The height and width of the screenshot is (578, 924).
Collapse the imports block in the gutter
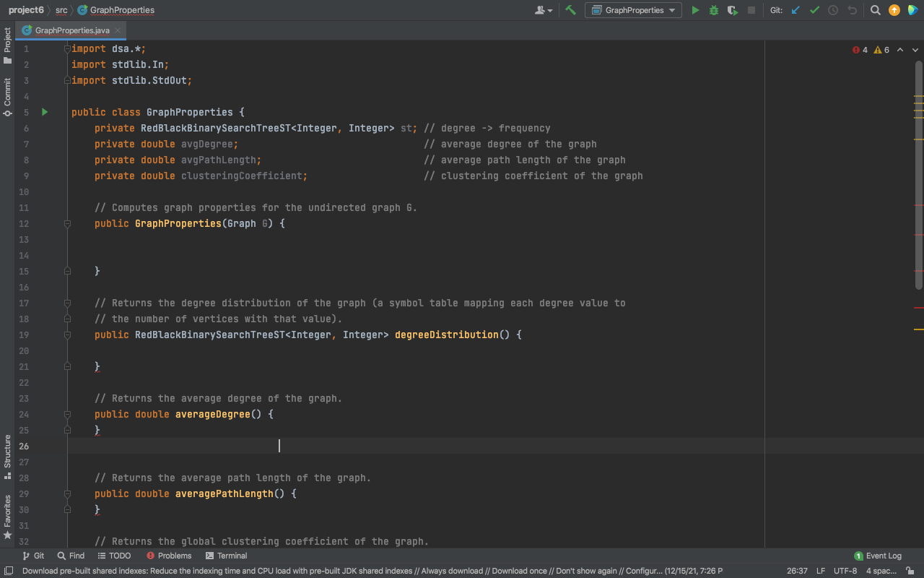tap(66, 48)
